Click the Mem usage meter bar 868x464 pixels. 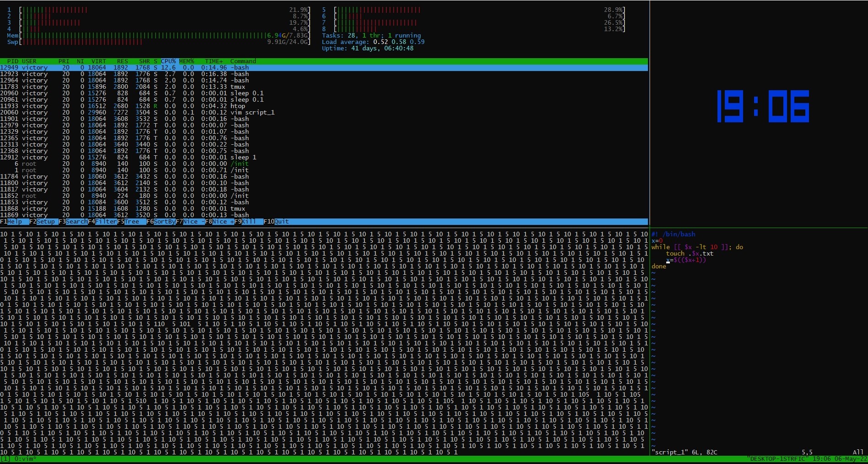click(x=144, y=36)
